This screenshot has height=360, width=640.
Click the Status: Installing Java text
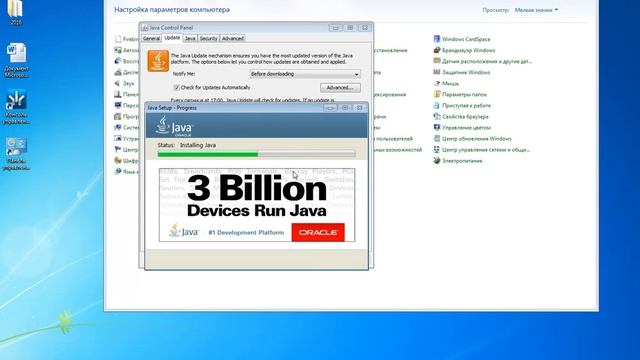coord(187,145)
